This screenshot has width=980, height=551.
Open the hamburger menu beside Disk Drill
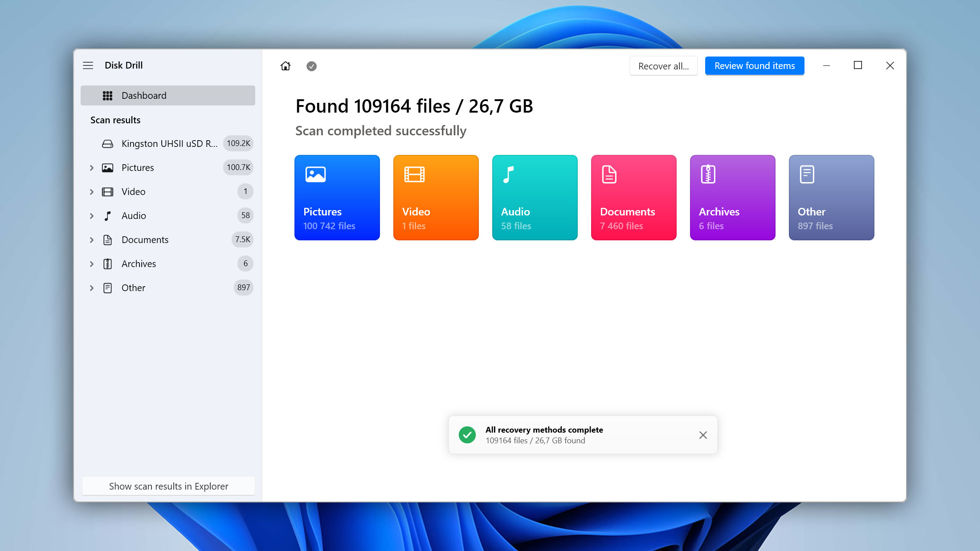[x=88, y=65]
